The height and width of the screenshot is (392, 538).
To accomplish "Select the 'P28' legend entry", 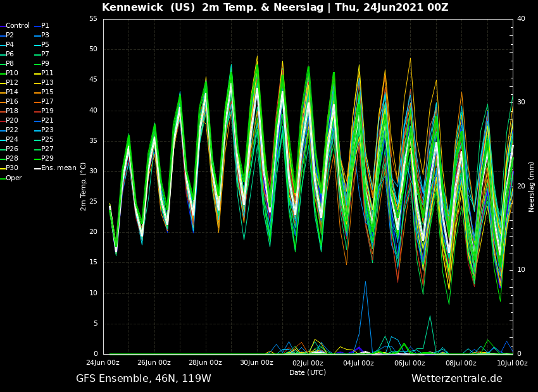I will click(x=9, y=158).
